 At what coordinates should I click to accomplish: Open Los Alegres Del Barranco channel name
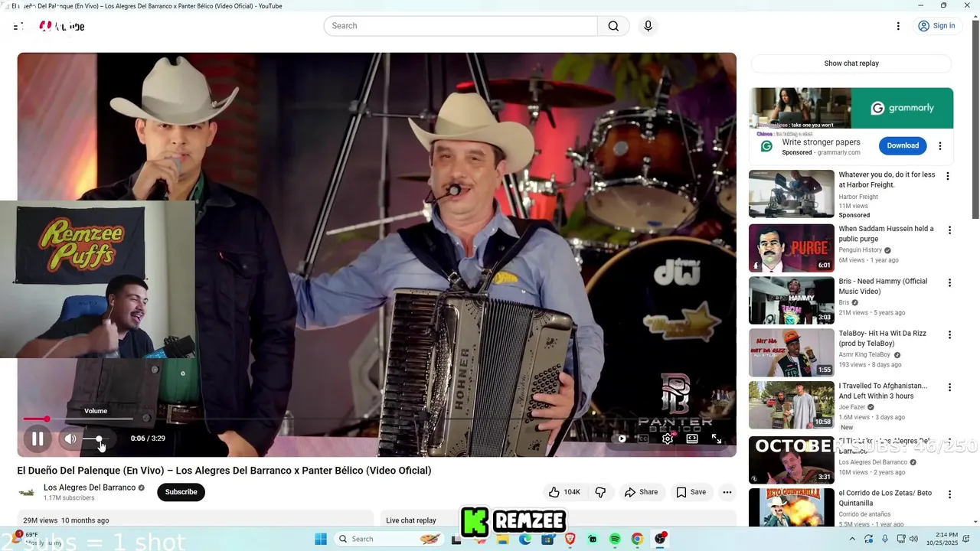pos(90,487)
